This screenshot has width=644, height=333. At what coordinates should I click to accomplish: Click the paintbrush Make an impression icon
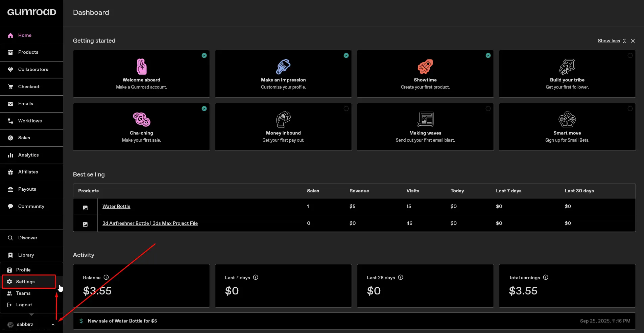[283, 67]
